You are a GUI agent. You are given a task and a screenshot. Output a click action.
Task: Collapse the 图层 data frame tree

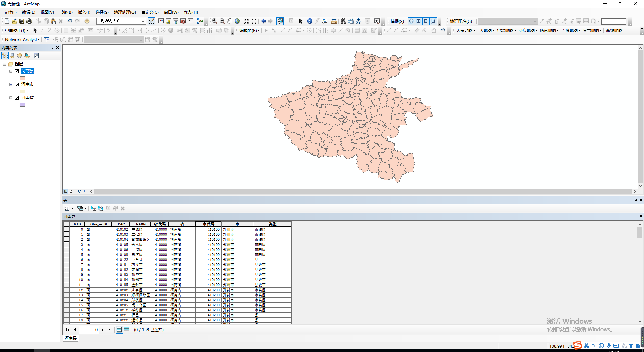click(5, 64)
